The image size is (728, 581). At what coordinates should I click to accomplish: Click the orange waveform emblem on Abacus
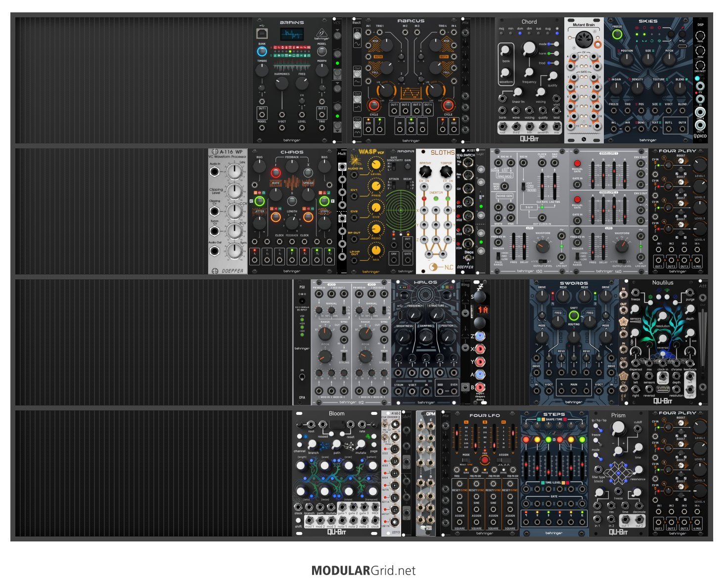pos(411,92)
